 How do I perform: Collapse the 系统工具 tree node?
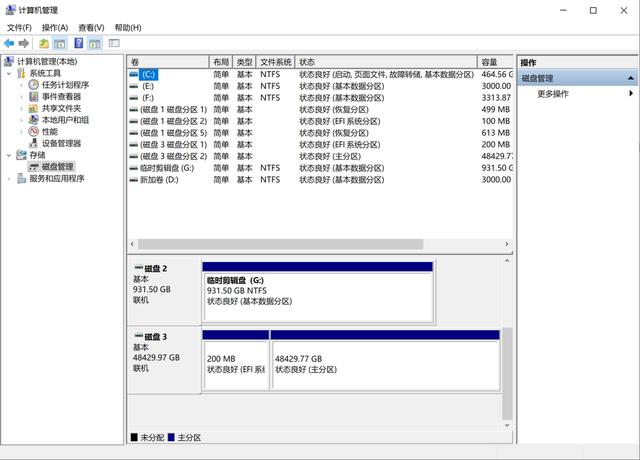(9, 73)
